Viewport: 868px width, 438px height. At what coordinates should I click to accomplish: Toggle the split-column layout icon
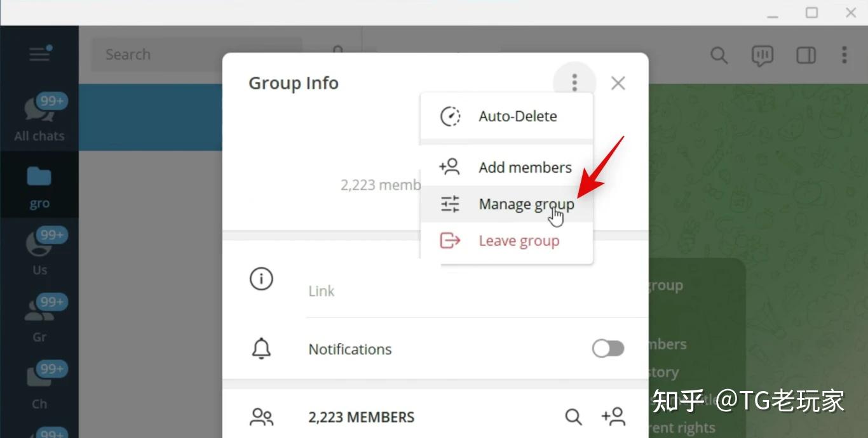(x=805, y=55)
